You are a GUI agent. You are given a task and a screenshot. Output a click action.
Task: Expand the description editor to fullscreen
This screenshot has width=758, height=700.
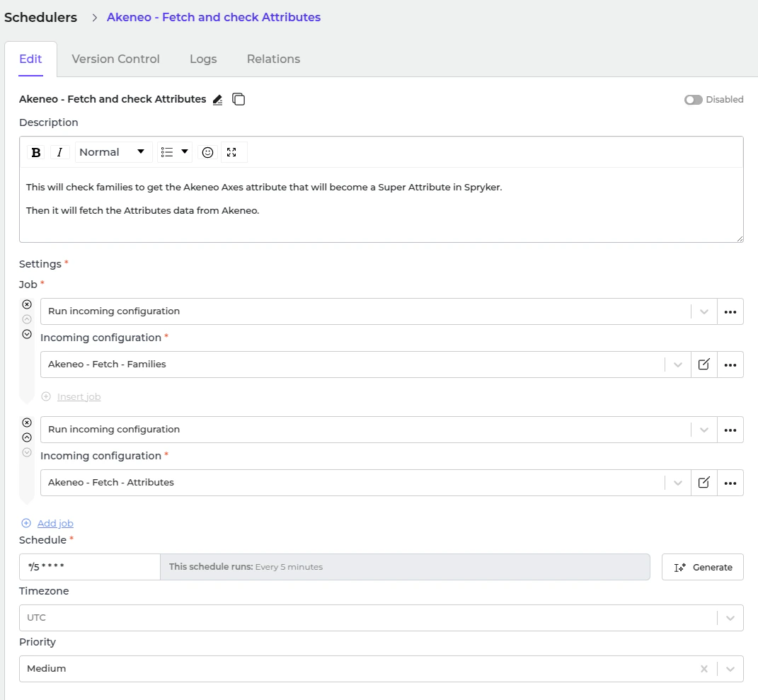coord(231,152)
